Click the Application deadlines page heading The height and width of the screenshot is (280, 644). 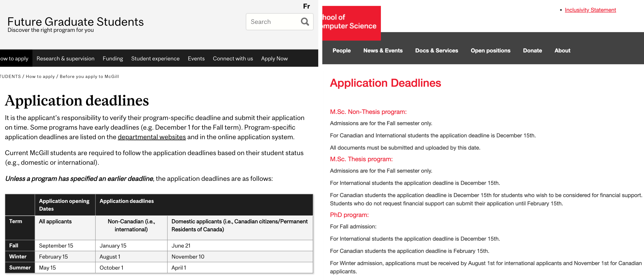pos(77,101)
